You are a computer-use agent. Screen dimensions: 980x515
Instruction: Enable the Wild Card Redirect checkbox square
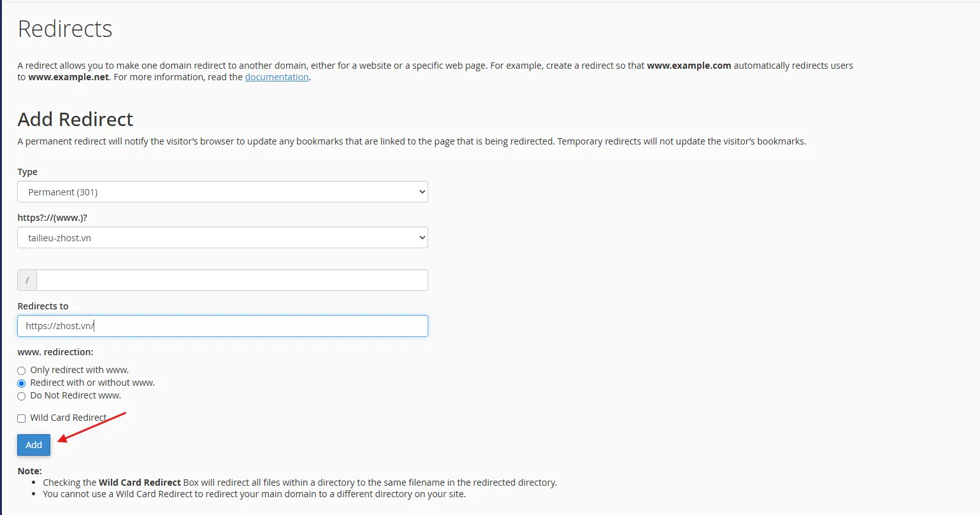(22, 418)
